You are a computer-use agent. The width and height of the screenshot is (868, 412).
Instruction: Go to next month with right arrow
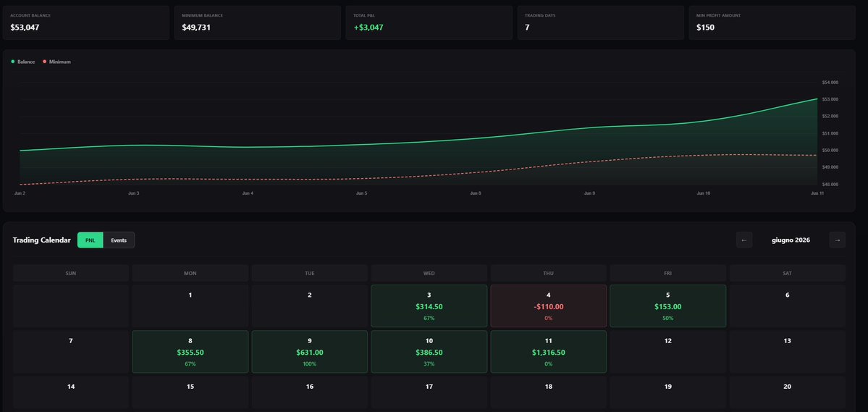pos(837,240)
